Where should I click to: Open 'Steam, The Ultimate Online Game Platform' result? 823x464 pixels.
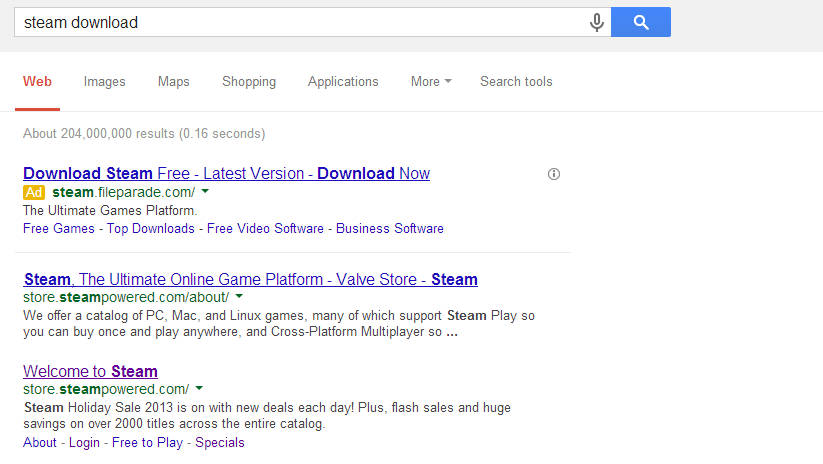[x=251, y=279]
